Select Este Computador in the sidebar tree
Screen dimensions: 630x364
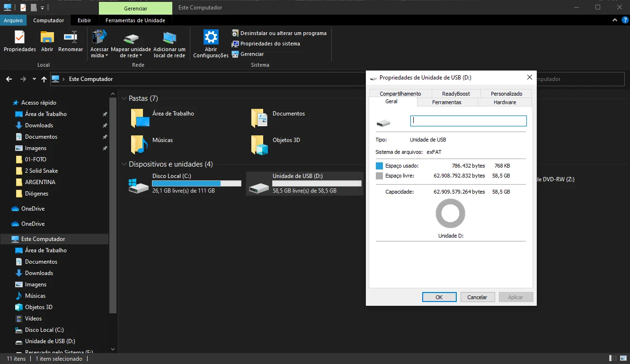click(43, 239)
